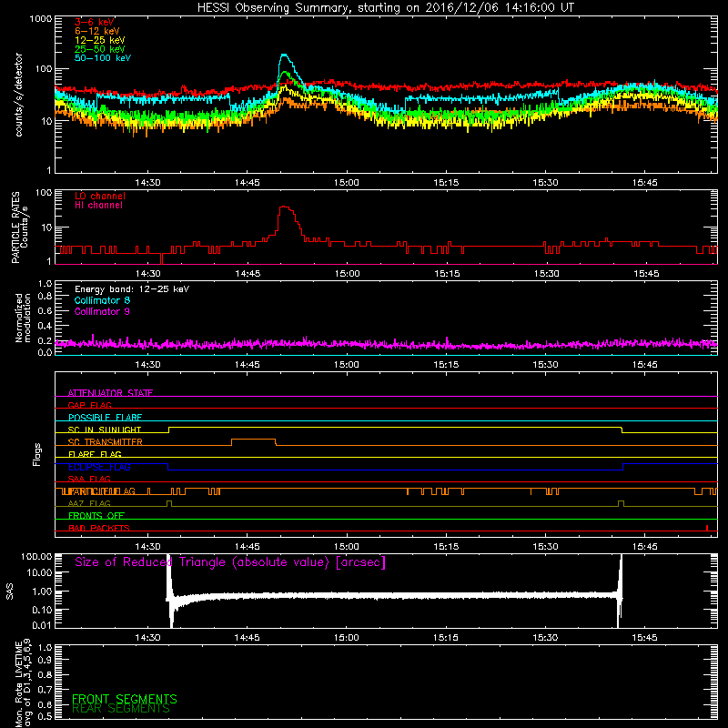Image resolution: width=728 pixels, height=728 pixels.
Task: Click the SC IN SUNLIGHT flag label
Action: point(105,430)
